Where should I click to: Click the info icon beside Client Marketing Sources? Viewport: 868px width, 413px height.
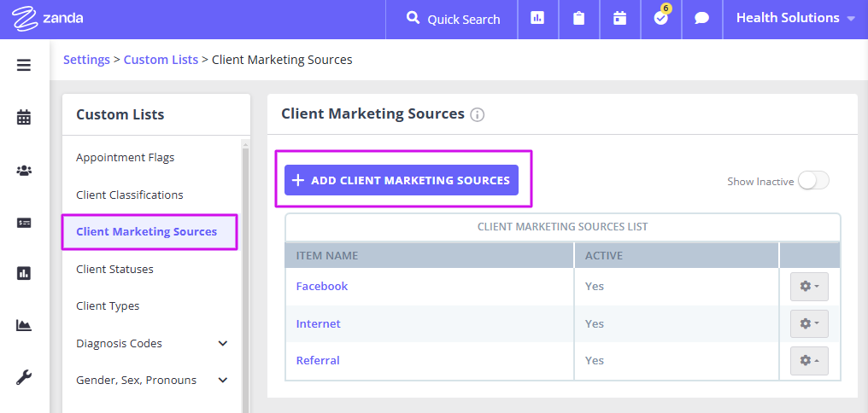point(478,115)
